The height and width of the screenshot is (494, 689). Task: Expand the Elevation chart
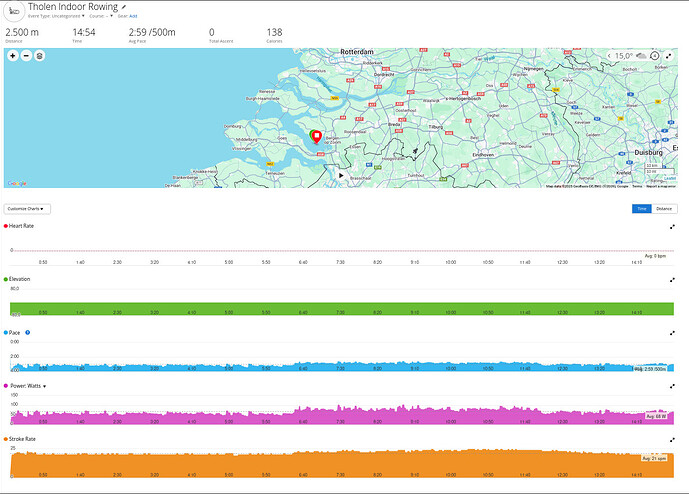tap(673, 279)
